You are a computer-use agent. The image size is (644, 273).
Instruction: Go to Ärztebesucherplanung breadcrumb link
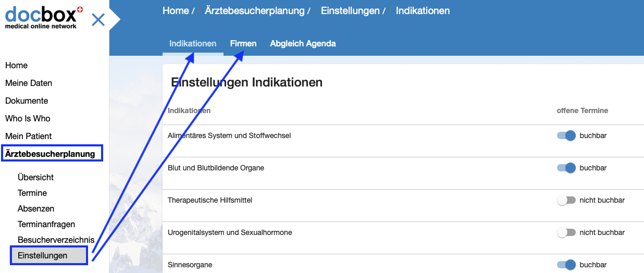[254, 11]
